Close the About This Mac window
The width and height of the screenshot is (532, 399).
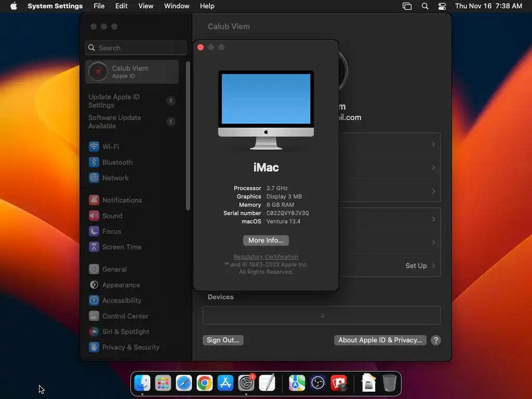201,47
